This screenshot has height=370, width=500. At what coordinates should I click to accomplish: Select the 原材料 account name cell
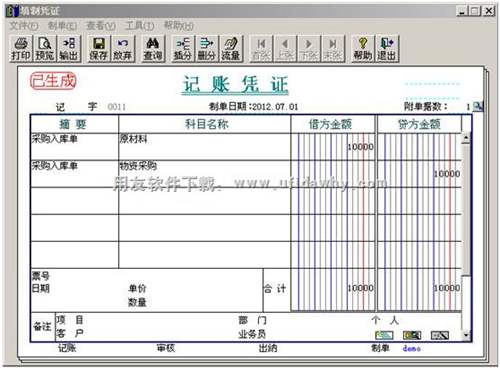[x=204, y=147]
